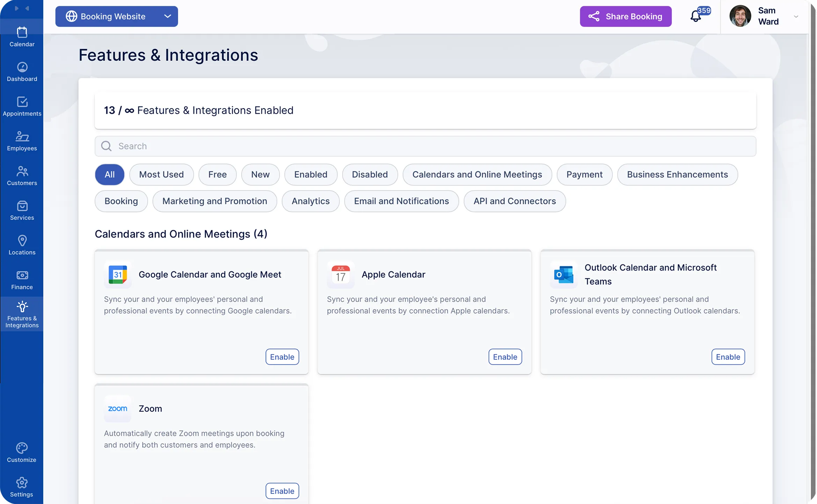Click the integrations Search field
817x504 pixels.
(x=425, y=146)
